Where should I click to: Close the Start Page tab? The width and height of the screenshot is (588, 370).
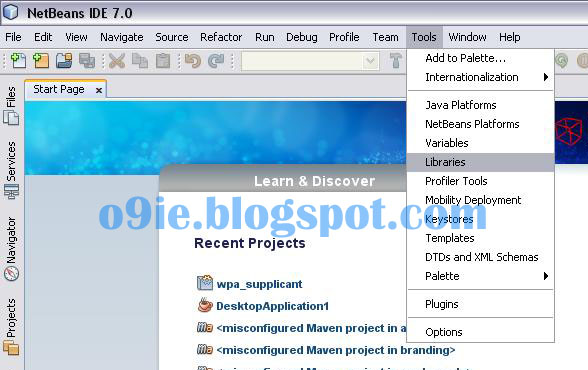99,90
